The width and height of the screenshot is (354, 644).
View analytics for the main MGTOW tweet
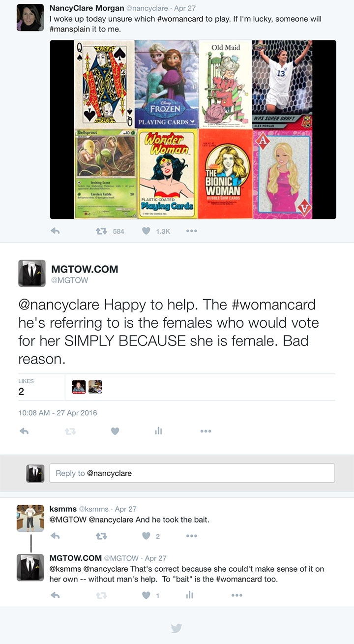(158, 431)
